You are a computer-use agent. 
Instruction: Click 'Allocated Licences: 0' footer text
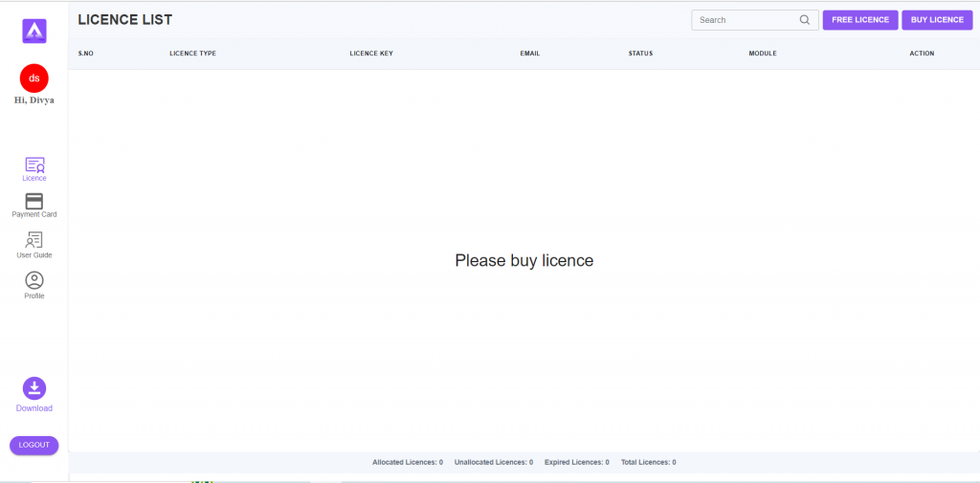[408, 462]
